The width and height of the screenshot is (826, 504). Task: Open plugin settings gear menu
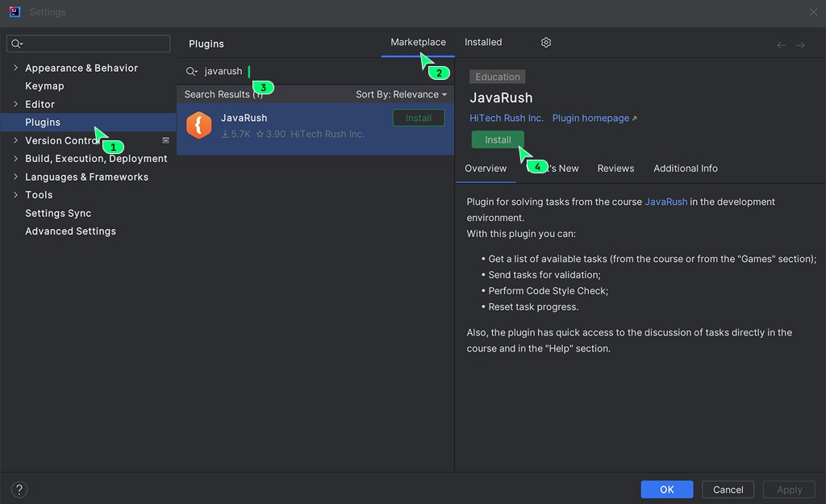[x=546, y=43]
